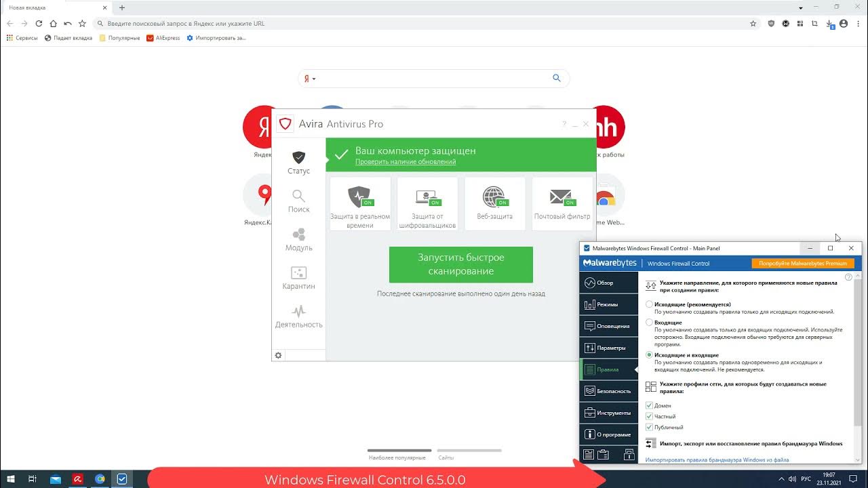Click the Chrome home button
868x488 pixels.
tap(53, 23)
